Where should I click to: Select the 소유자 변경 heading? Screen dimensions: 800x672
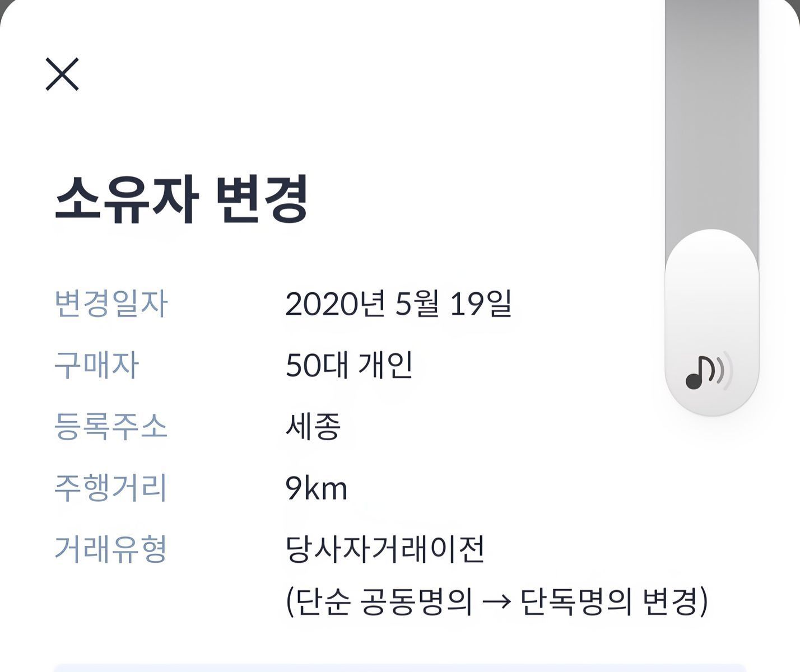[181, 200]
